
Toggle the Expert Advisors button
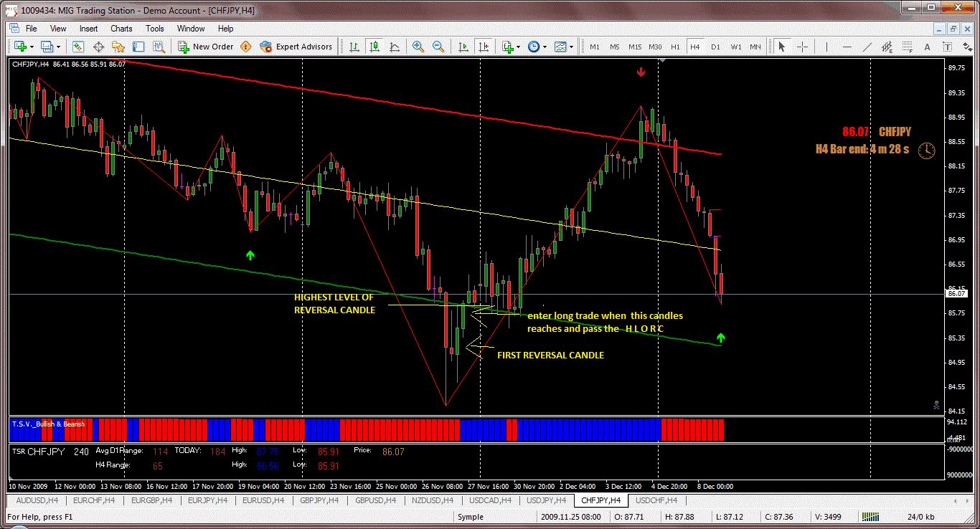click(x=297, y=47)
